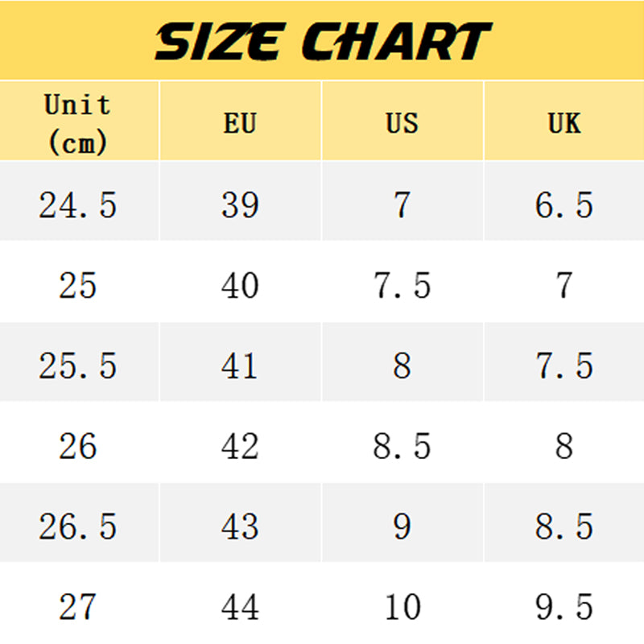Click the UK size 6.5 cell
This screenshot has width=644, height=644.
pyautogui.click(x=564, y=200)
